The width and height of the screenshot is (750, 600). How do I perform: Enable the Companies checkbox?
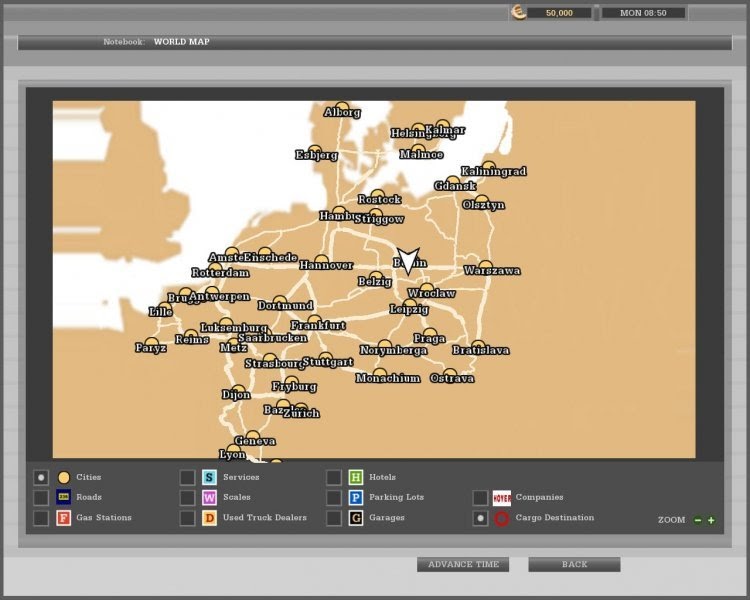pos(480,497)
